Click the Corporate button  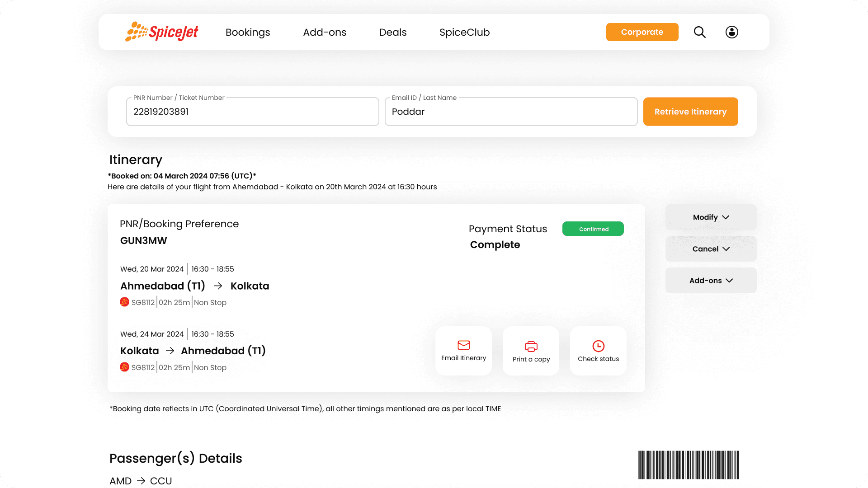click(642, 32)
